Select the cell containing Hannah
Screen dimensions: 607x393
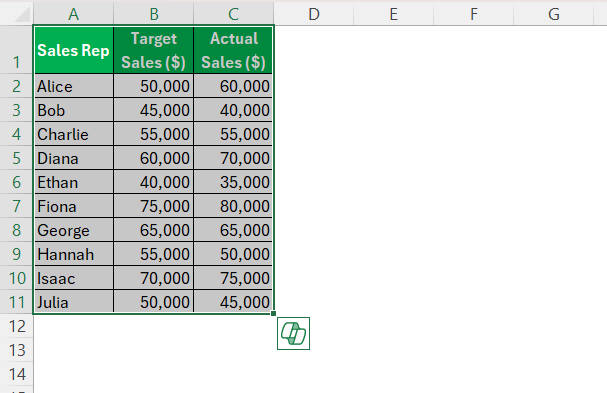click(74, 254)
